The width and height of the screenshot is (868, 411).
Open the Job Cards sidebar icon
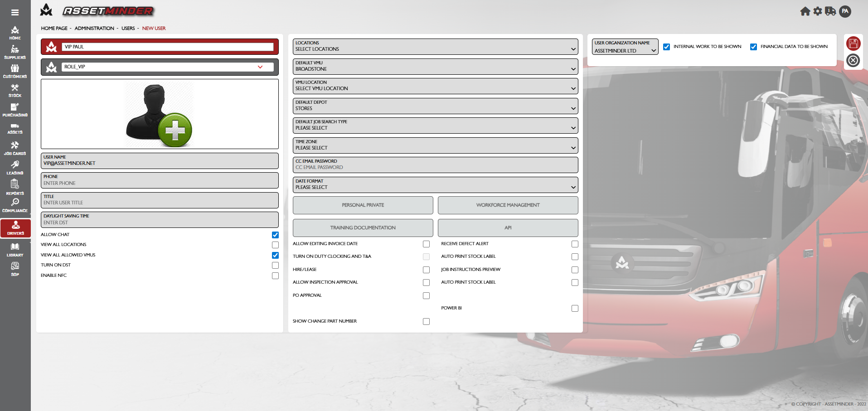coord(15,148)
